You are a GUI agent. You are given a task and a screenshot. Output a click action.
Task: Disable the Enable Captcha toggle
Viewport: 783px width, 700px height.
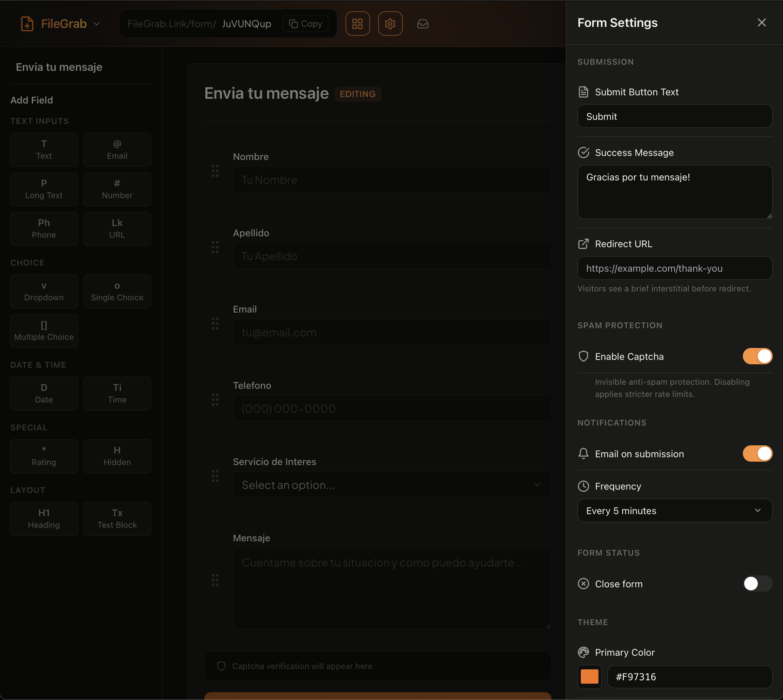point(757,356)
